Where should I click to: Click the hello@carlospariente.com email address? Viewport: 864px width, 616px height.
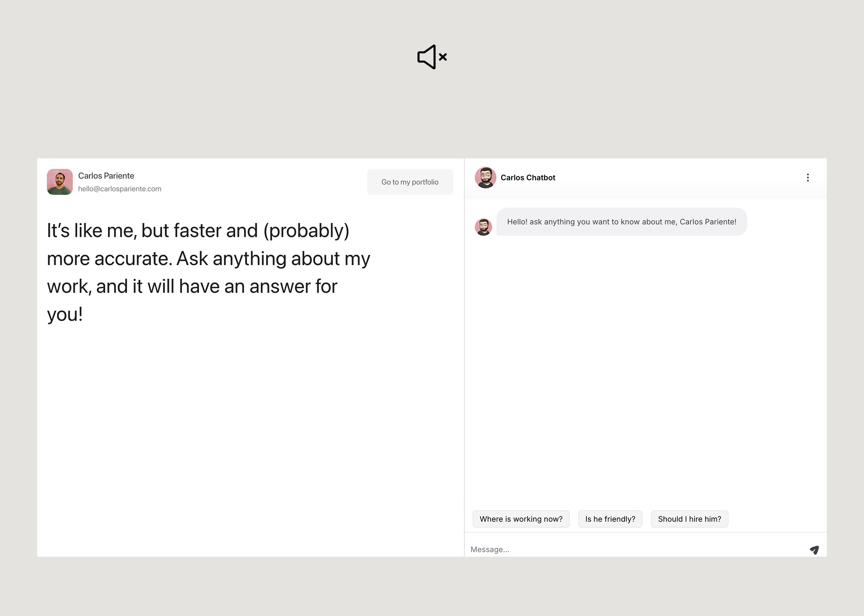pos(119,189)
